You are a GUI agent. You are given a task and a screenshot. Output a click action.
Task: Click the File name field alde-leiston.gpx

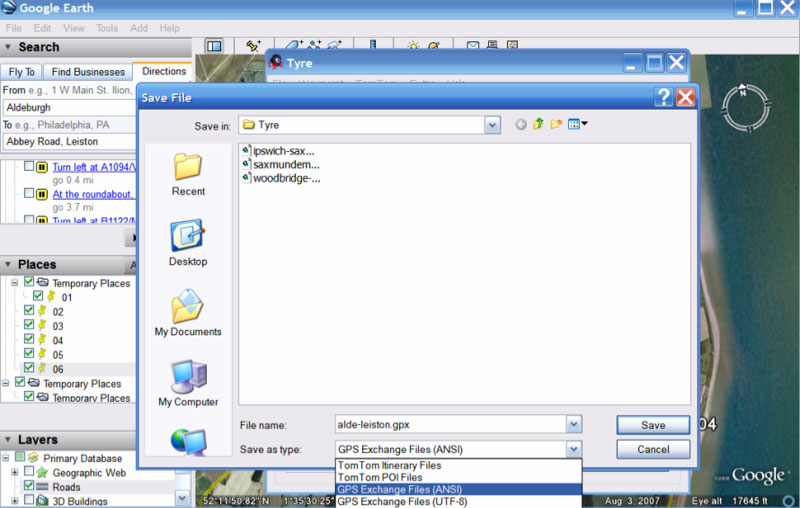click(451, 424)
